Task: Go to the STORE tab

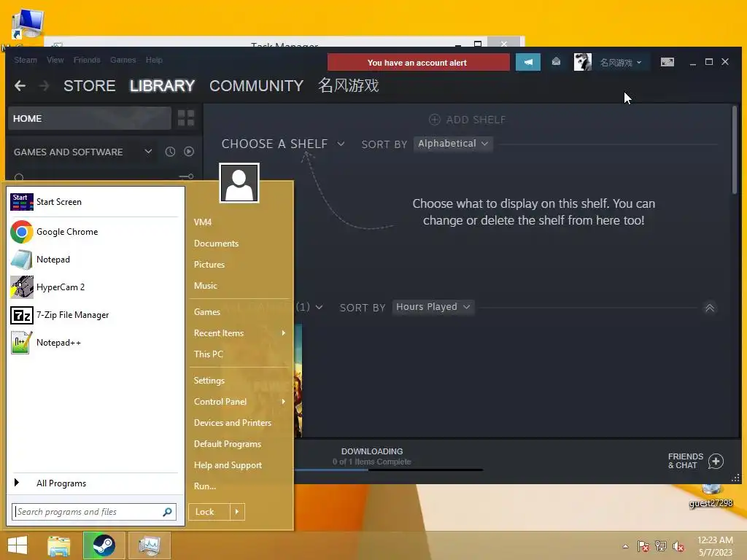Action: point(90,86)
